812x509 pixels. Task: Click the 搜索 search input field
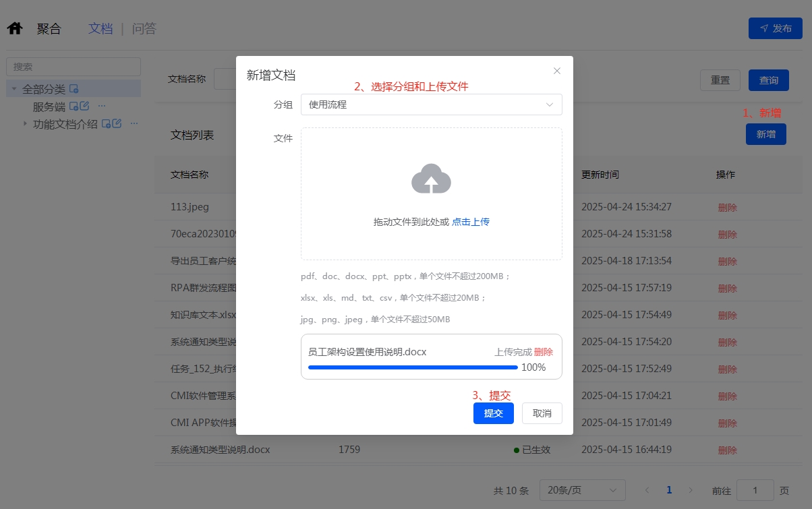pyautogui.click(x=73, y=67)
